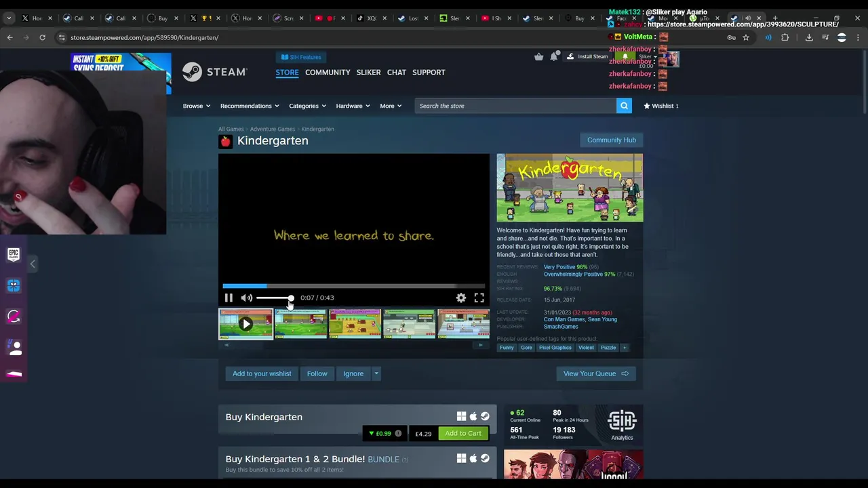The width and height of the screenshot is (868, 488).
Task: Submit search with the magnifier button
Action: coord(624,106)
